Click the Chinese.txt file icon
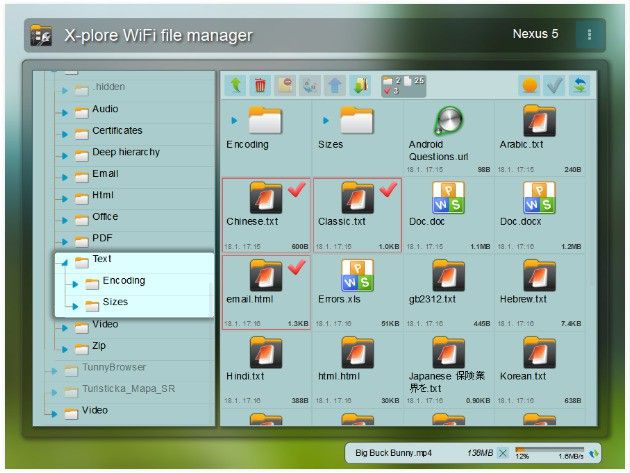 (266, 197)
